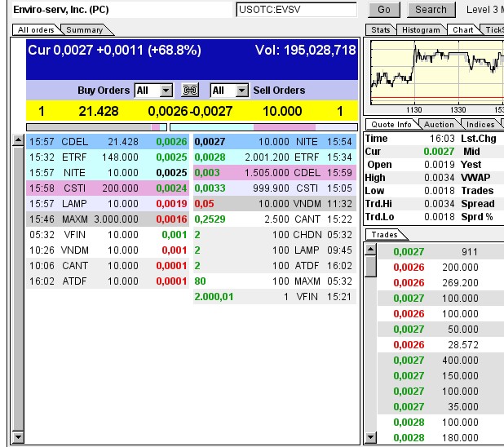Open the Chart tab
504x447 pixels.
(463, 30)
